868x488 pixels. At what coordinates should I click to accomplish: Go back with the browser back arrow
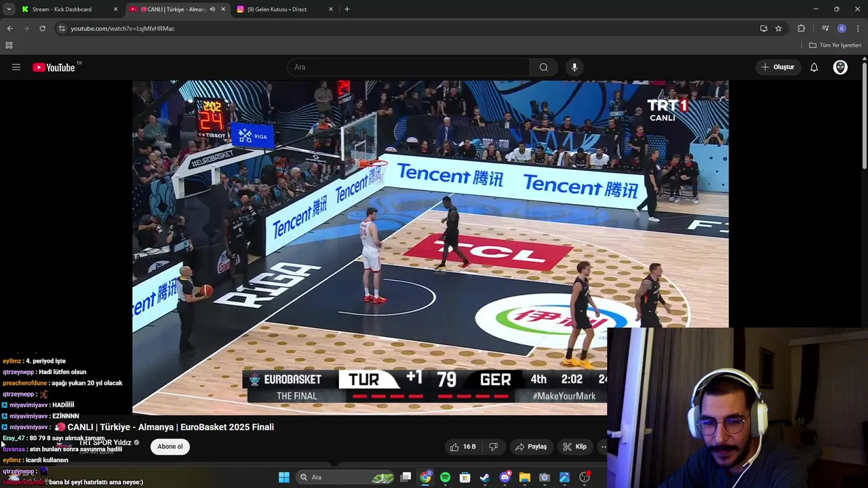coord(9,28)
